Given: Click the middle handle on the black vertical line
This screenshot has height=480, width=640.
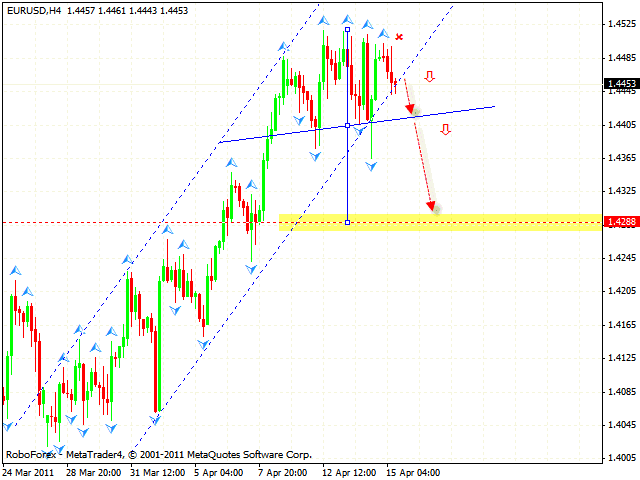Looking at the screenshot, I should (x=347, y=125).
